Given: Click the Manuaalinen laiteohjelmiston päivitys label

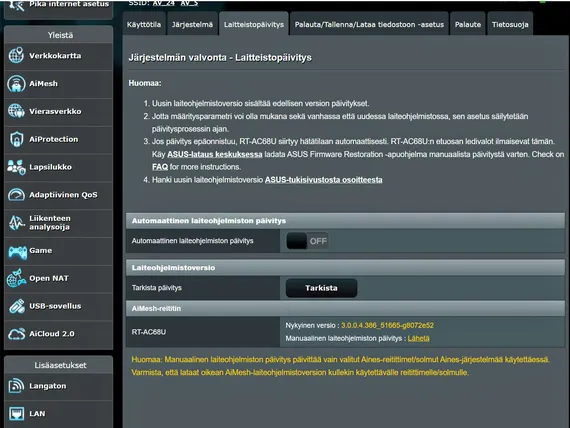Looking at the screenshot, I should [x=345, y=338].
